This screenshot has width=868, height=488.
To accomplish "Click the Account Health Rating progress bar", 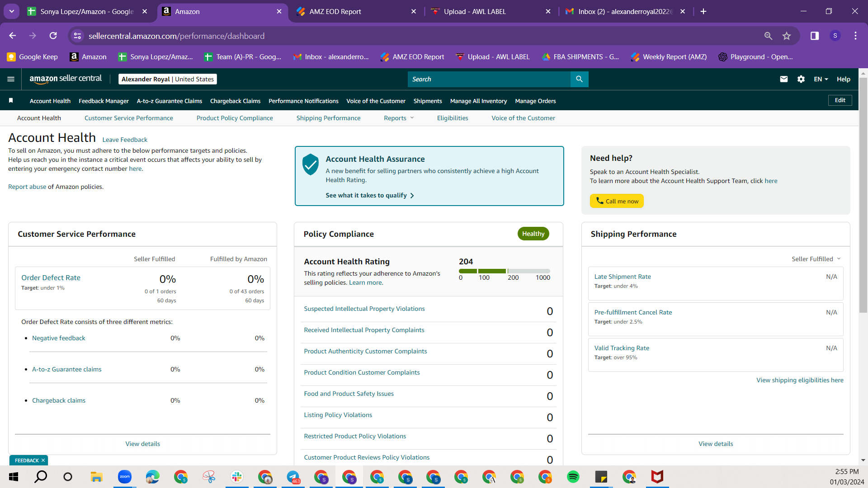I will (x=505, y=271).
